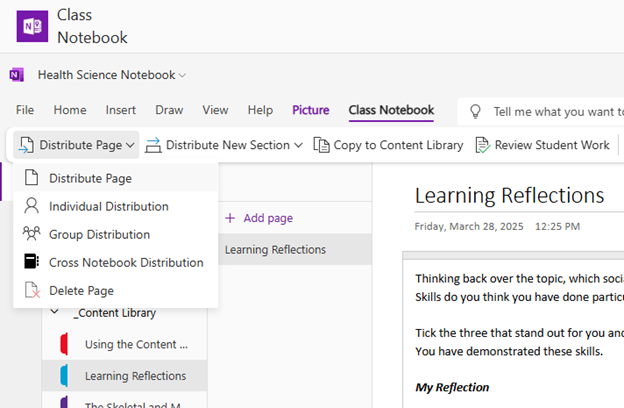Click the lightbulb Tell me icon

click(x=475, y=111)
